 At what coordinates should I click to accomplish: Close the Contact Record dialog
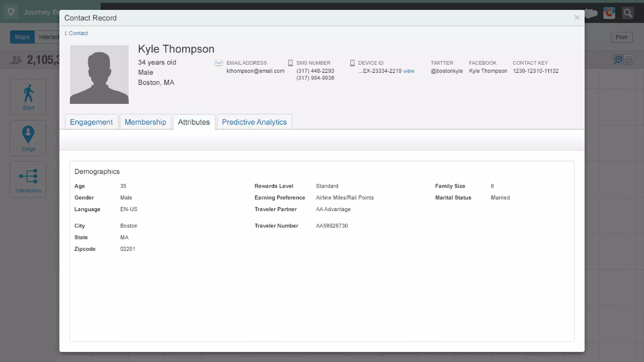[x=577, y=18]
